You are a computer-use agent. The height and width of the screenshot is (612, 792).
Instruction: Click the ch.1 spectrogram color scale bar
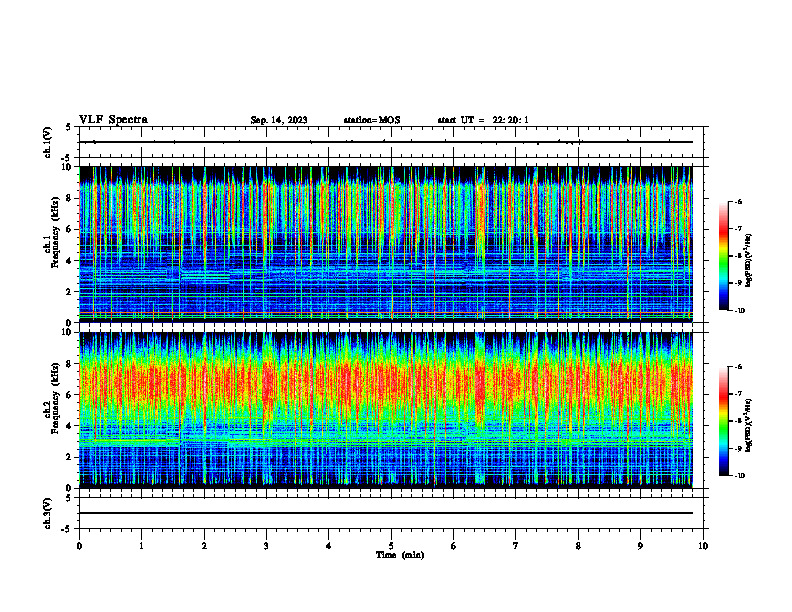(x=724, y=256)
